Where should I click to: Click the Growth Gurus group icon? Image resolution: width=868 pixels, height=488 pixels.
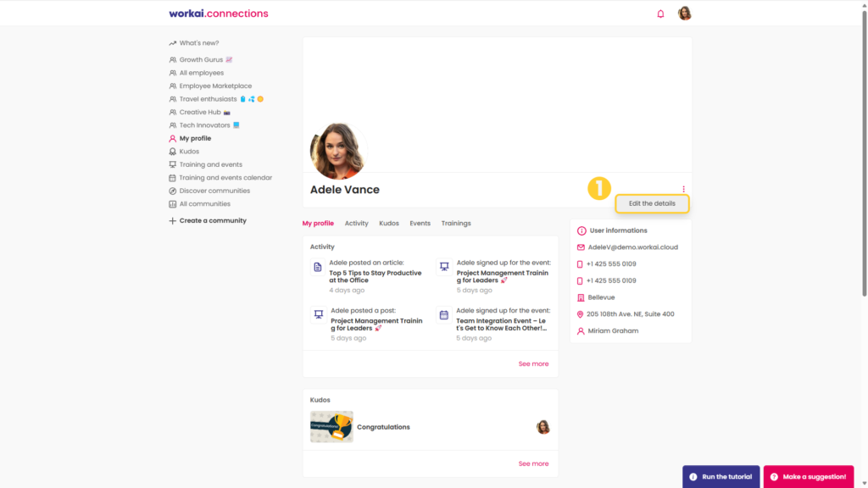[173, 60]
